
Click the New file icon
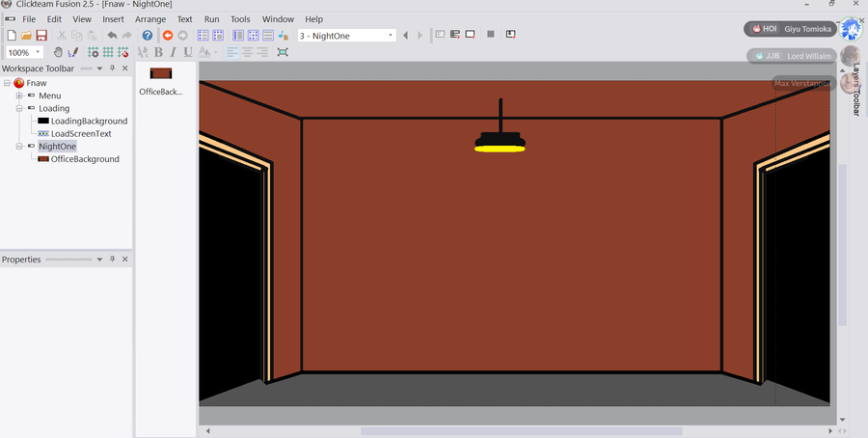click(12, 36)
